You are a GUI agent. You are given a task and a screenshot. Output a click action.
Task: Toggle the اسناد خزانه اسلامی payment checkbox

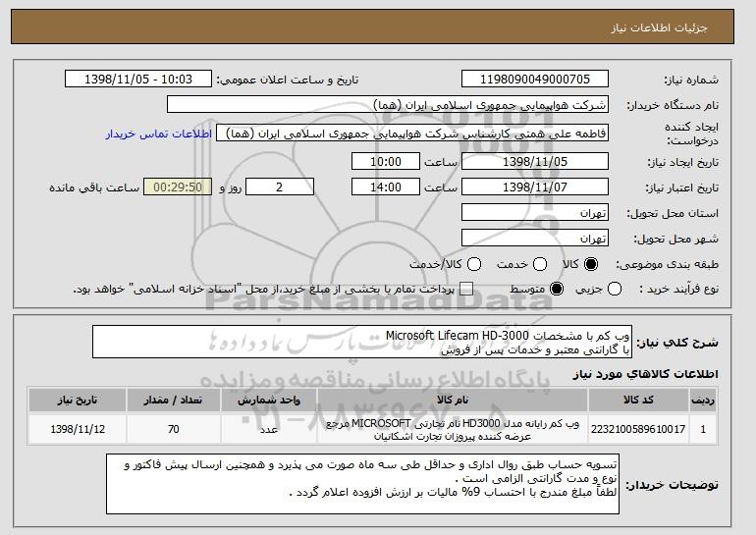465,290
